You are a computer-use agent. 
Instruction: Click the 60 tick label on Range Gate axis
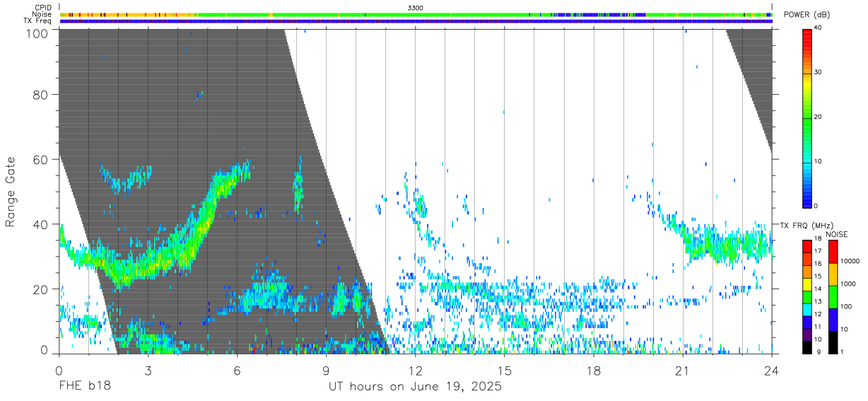(x=42, y=160)
